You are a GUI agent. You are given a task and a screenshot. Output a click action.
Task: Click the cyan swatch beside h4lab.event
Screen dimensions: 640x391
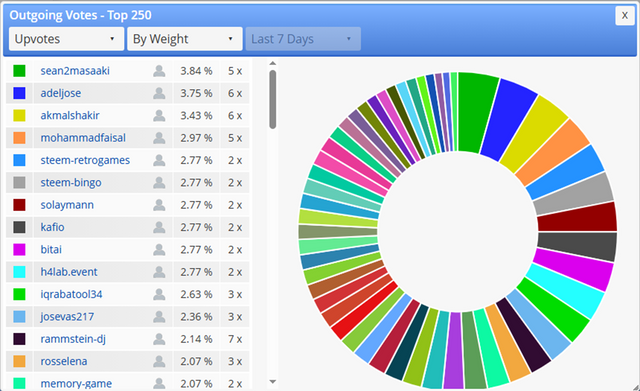point(19,272)
